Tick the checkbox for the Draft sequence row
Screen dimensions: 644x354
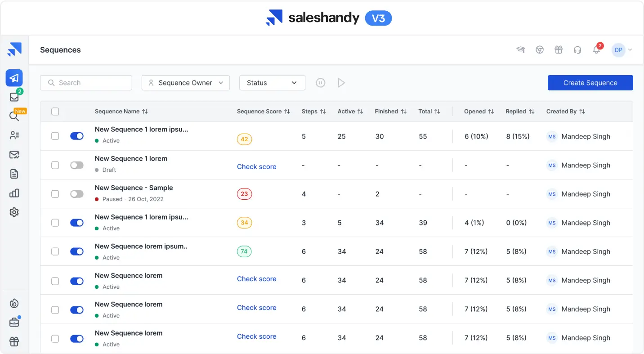[x=55, y=165]
